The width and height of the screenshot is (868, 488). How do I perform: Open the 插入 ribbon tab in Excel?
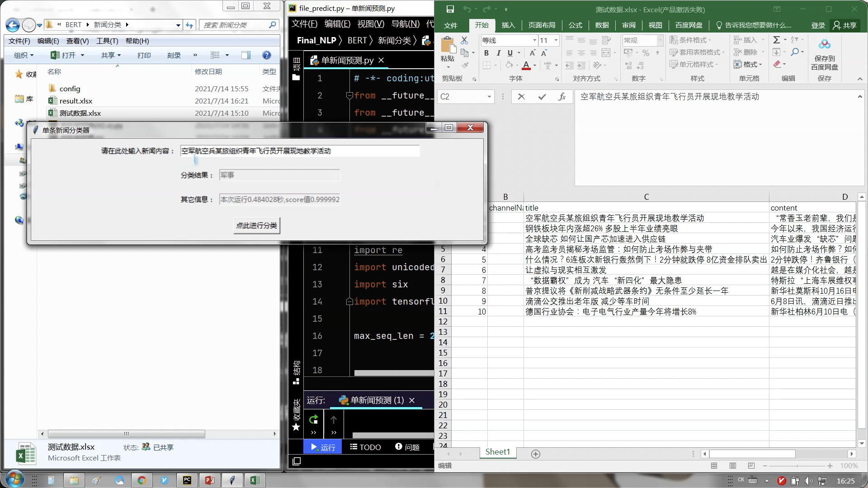click(x=508, y=25)
